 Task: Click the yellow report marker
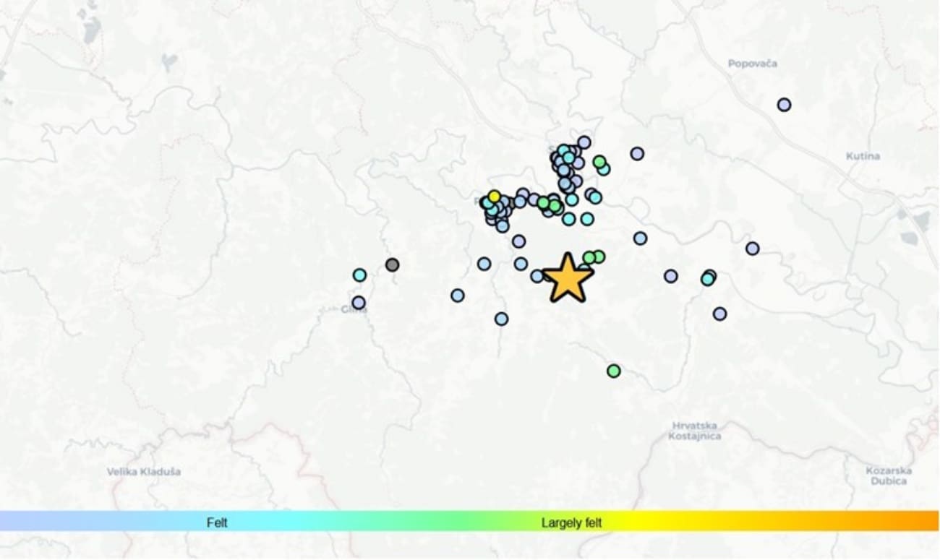click(x=494, y=196)
